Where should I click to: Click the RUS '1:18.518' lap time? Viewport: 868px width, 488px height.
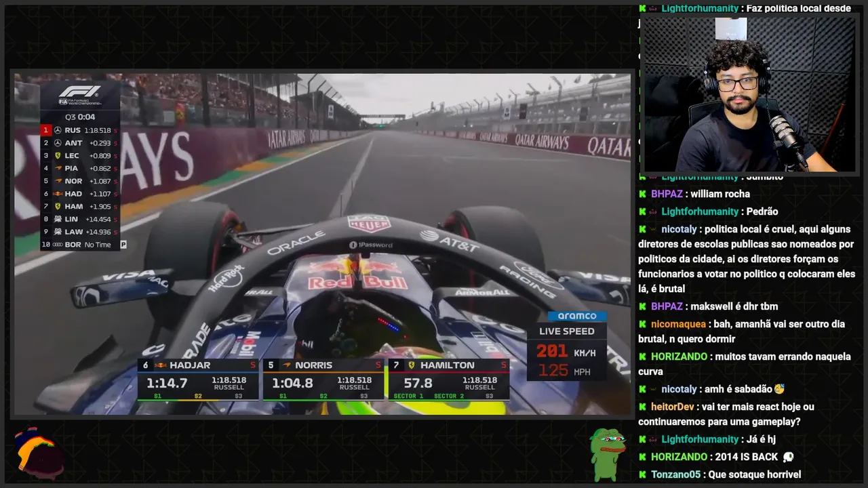(x=98, y=130)
